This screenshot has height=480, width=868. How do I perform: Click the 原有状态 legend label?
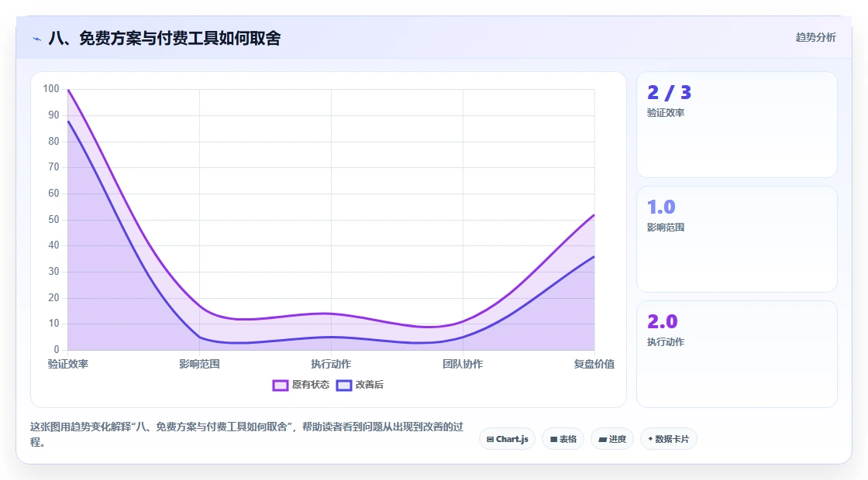tap(311, 384)
